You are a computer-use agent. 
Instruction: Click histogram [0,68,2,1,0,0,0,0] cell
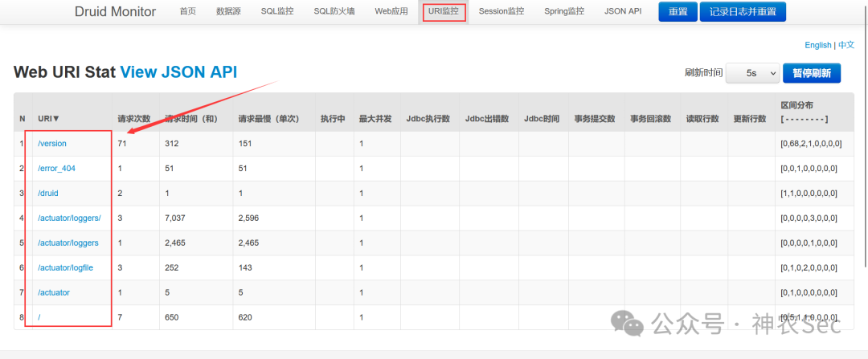[x=811, y=143]
